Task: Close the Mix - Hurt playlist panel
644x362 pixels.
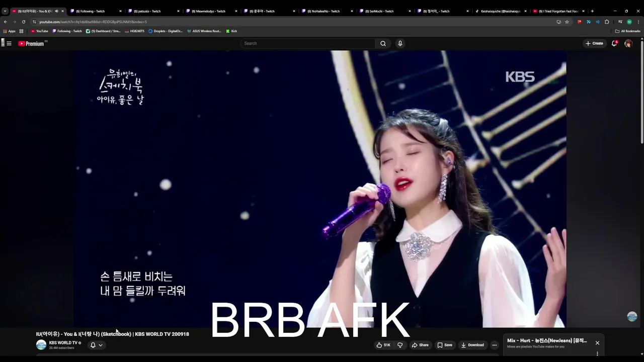Action: [x=597, y=343]
